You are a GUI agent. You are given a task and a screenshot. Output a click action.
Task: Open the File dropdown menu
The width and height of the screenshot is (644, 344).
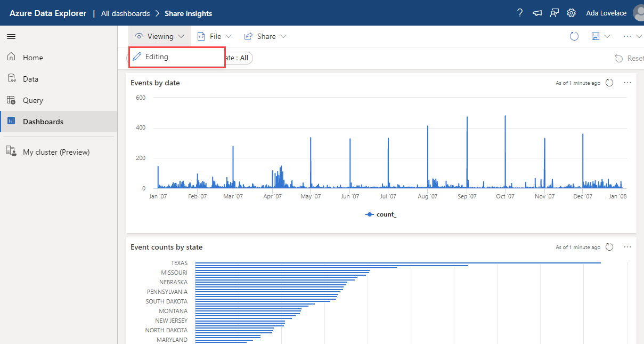(x=214, y=36)
